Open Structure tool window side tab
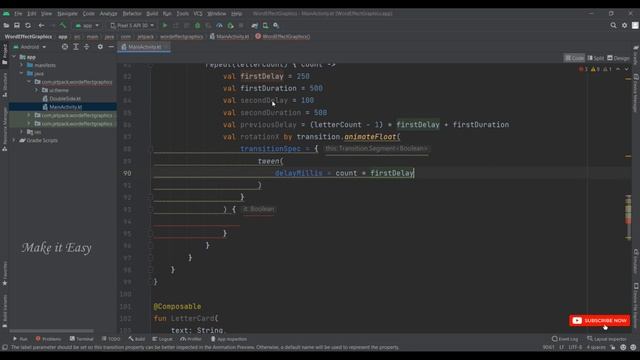 pyautogui.click(x=4, y=85)
